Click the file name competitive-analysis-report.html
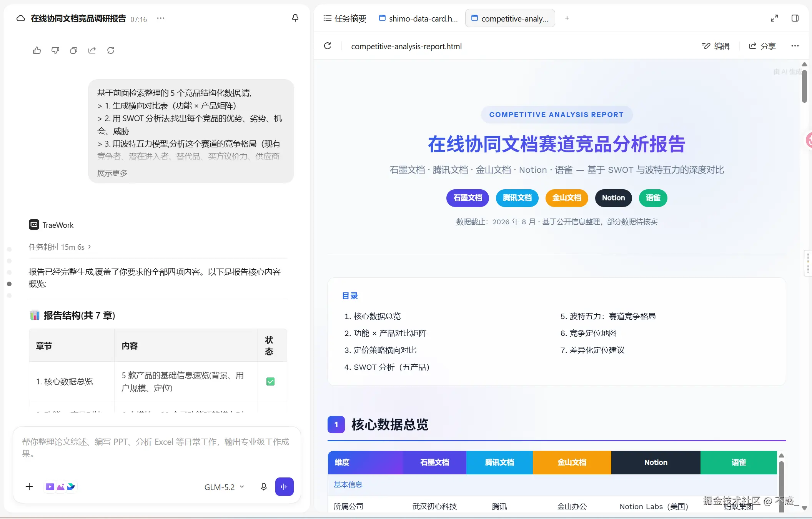 tap(406, 46)
